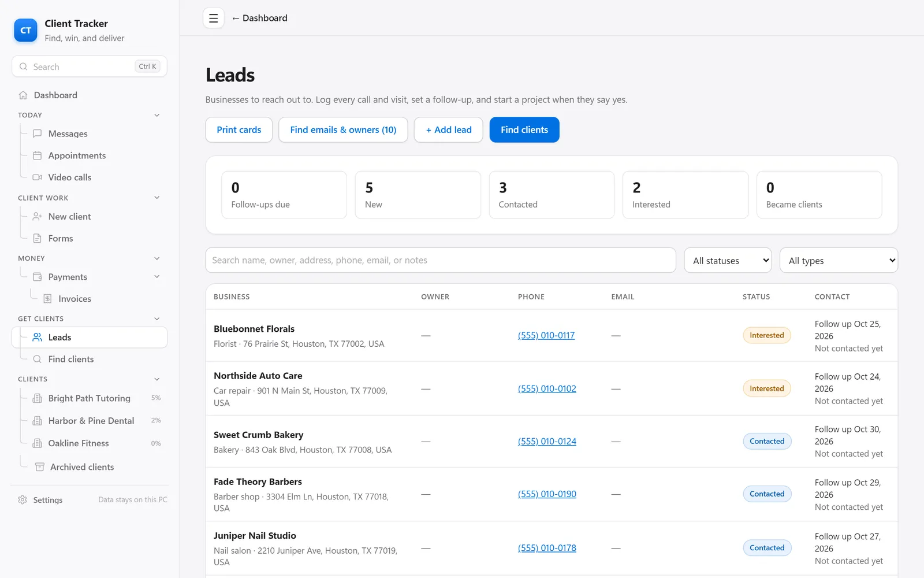Collapse the Payments submenu chevron
This screenshot has width=924, height=578.
coord(157,277)
